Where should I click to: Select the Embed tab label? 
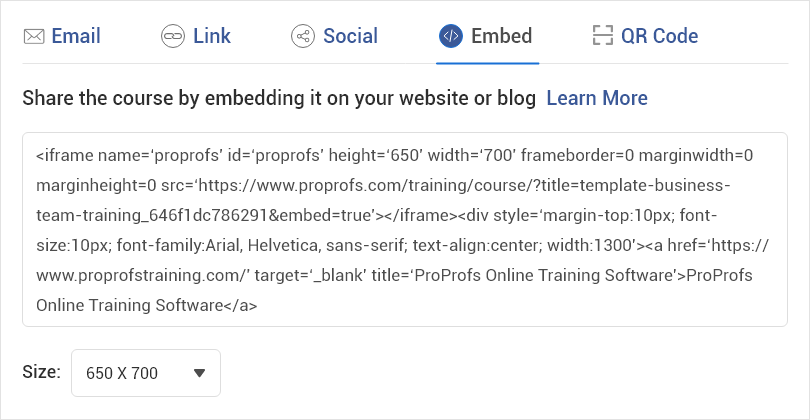[502, 37]
